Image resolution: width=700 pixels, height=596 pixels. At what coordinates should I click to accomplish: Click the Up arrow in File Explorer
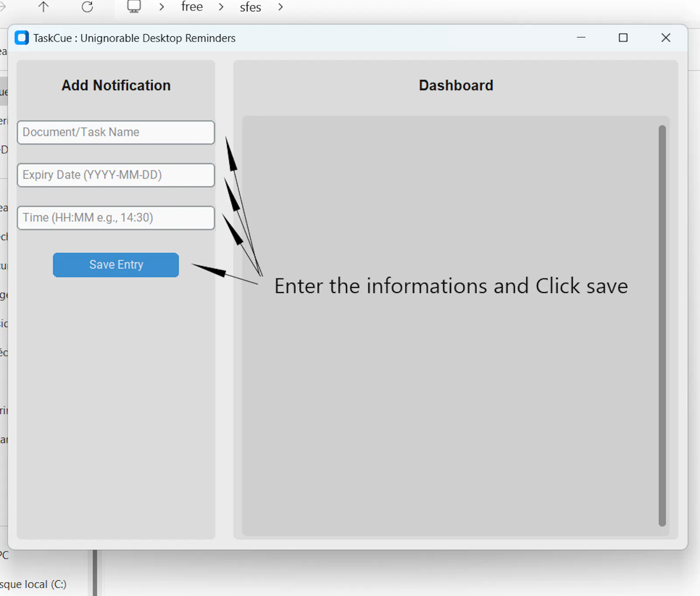(x=43, y=7)
